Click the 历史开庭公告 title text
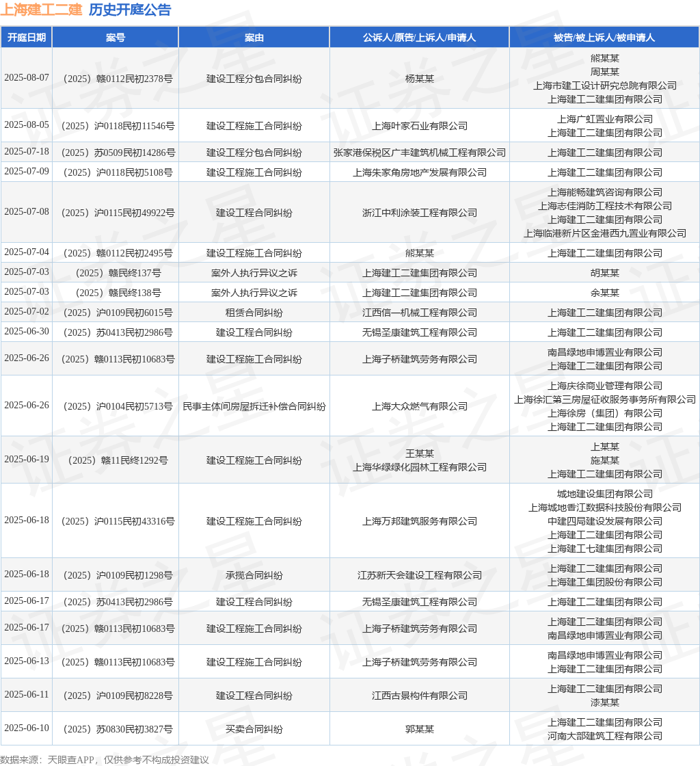 coord(130,10)
